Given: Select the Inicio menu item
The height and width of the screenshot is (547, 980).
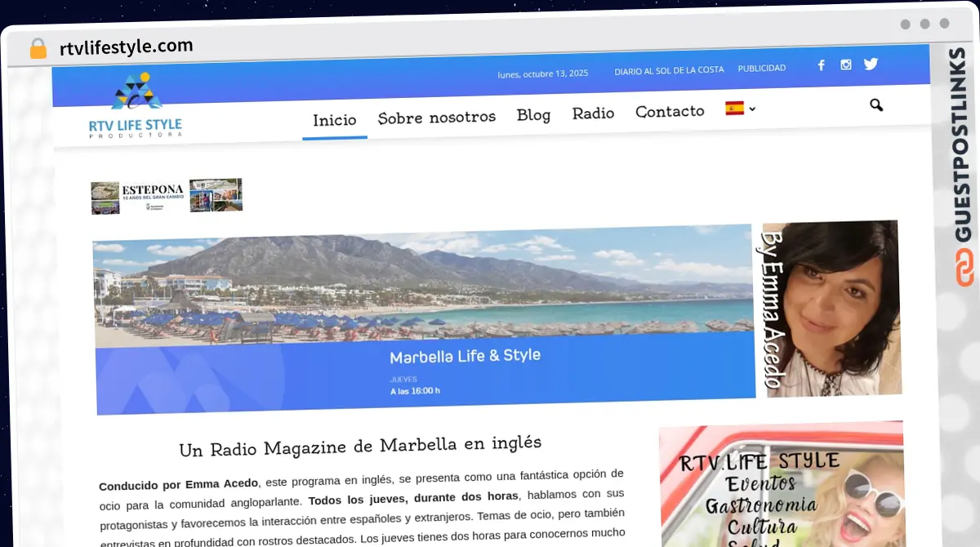Looking at the screenshot, I should coord(335,120).
